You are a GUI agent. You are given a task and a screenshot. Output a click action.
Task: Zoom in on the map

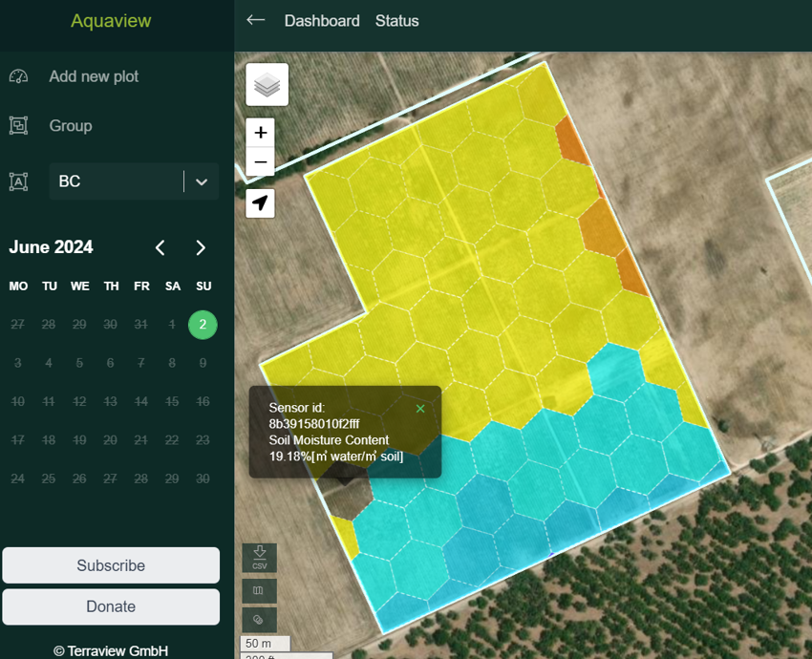[260, 133]
